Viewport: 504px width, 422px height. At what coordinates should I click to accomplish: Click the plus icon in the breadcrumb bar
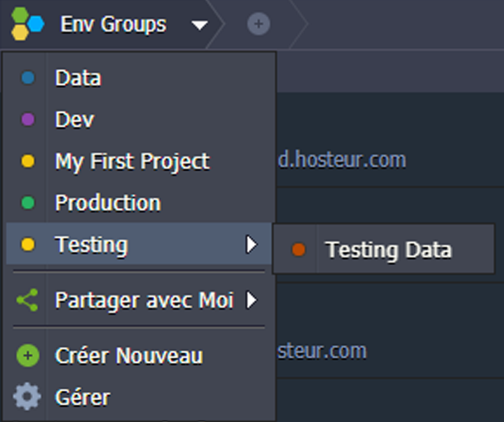(259, 24)
